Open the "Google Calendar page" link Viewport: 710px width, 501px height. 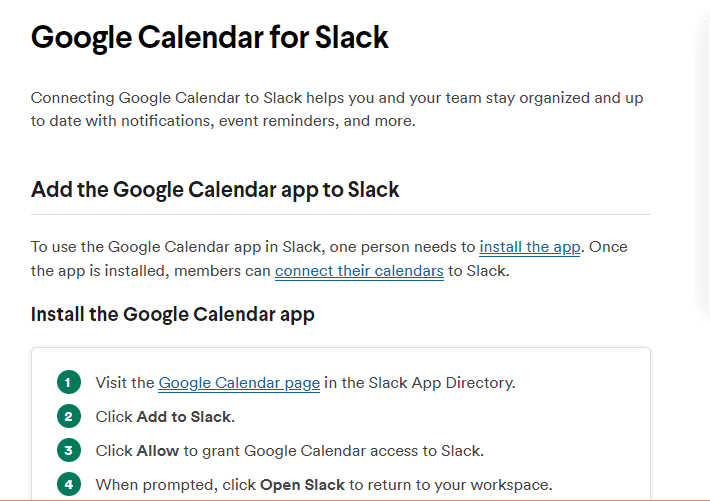click(x=239, y=382)
